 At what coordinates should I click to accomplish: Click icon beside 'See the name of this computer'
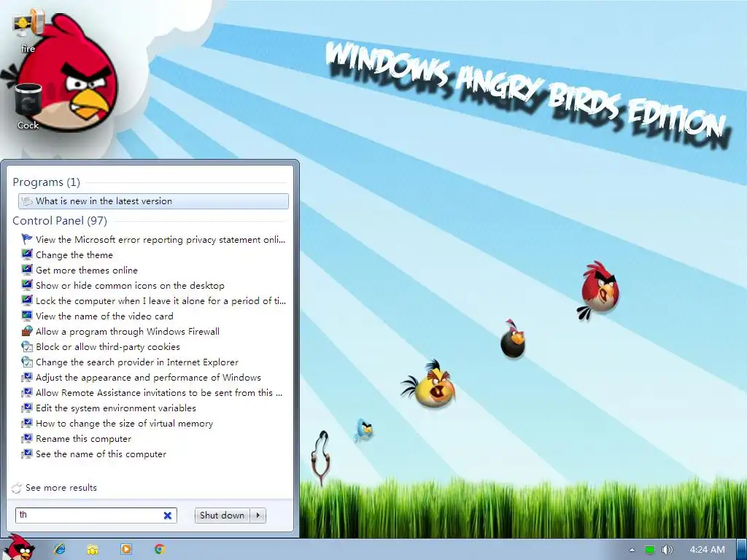[27, 454]
